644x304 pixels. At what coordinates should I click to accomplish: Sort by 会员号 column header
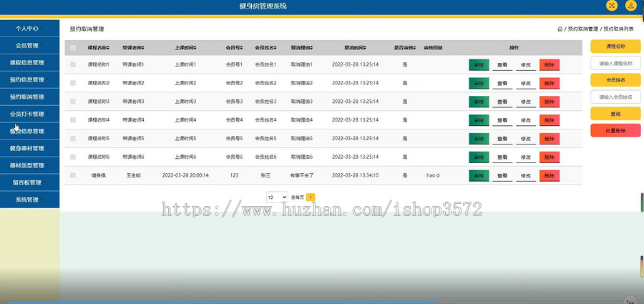(x=234, y=48)
